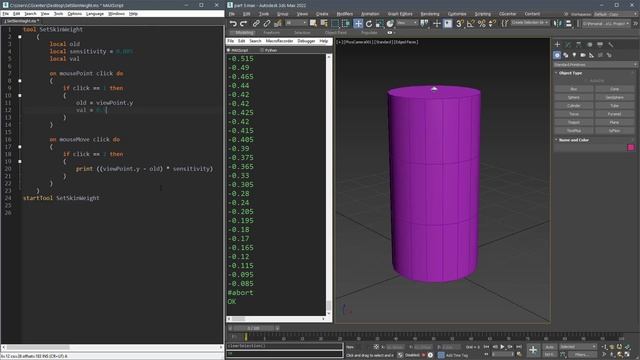The width and height of the screenshot is (640, 360).
Task: Select the Python radio button in listener
Action: [x=262, y=50]
